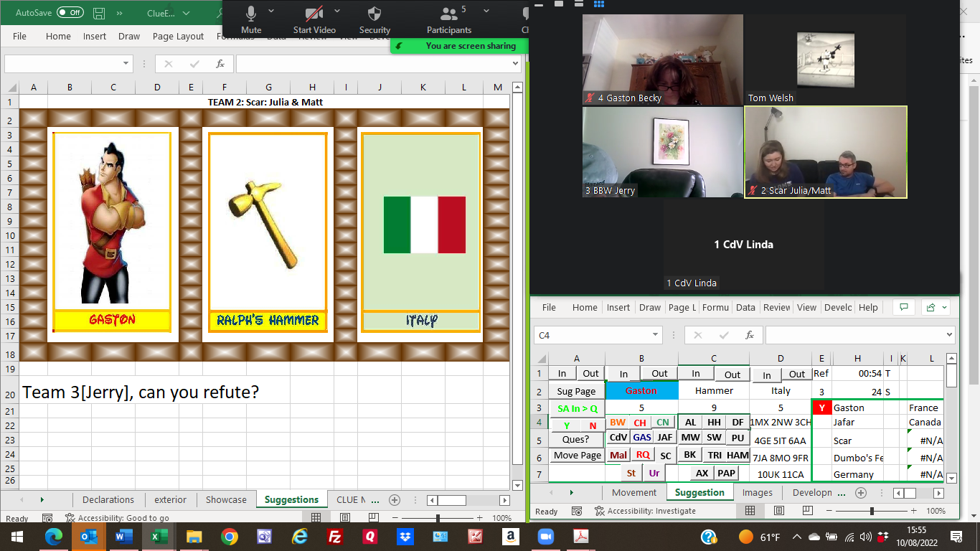Click red N answer button
Image resolution: width=980 pixels, height=551 pixels.
click(x=593, y=425)
